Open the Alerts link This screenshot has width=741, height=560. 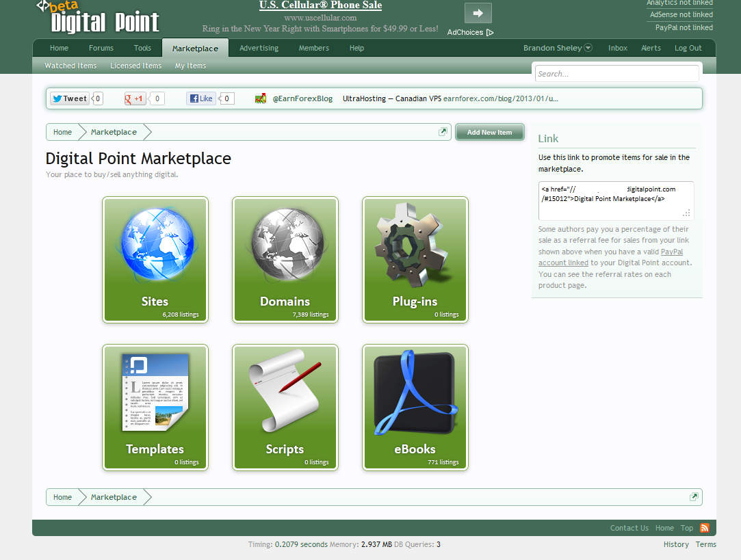pos(651,48)
